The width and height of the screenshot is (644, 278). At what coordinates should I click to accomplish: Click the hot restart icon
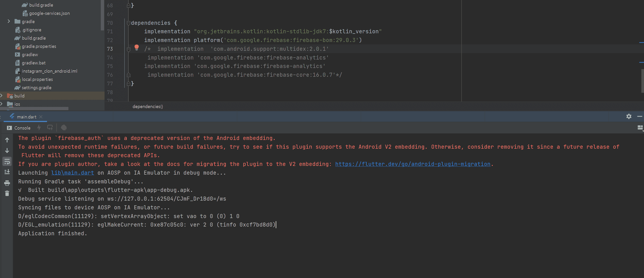click(x=50, y=128)
